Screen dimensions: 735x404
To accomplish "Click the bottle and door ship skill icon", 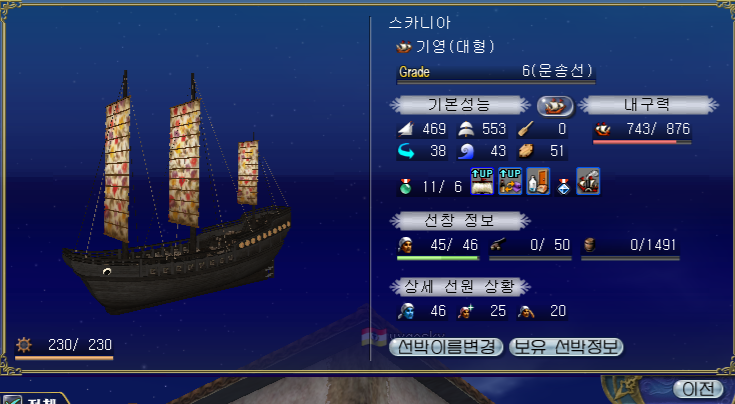I will click(538, 181).
